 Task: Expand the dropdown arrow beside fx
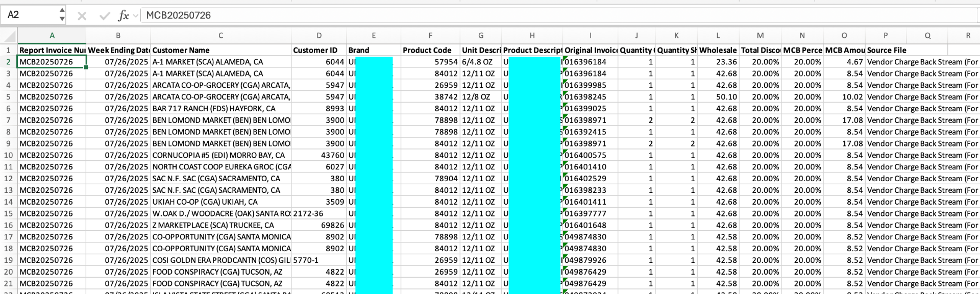click(136, 16)
